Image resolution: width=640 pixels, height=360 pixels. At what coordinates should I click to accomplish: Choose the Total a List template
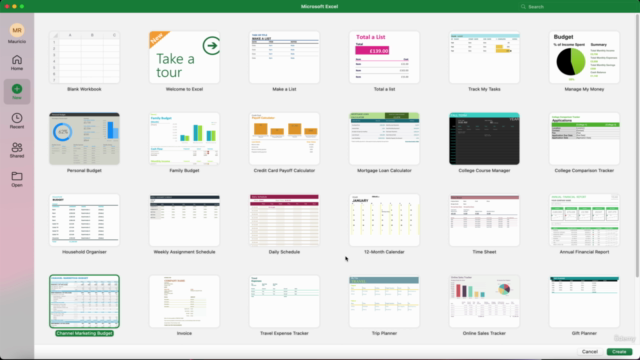[x=384, y=57]
